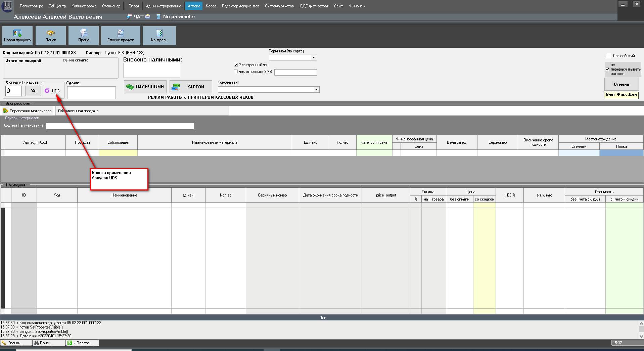Click Код или Наименование search field
Viewport: 644px width, 351px height.
click(120, 126)
